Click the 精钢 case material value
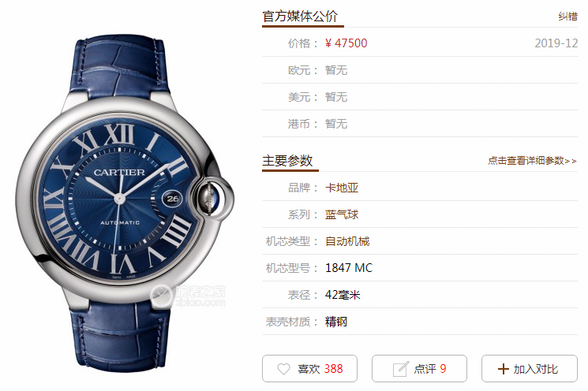The width and height of the screenshot is (588, 391). click(336, 322)
